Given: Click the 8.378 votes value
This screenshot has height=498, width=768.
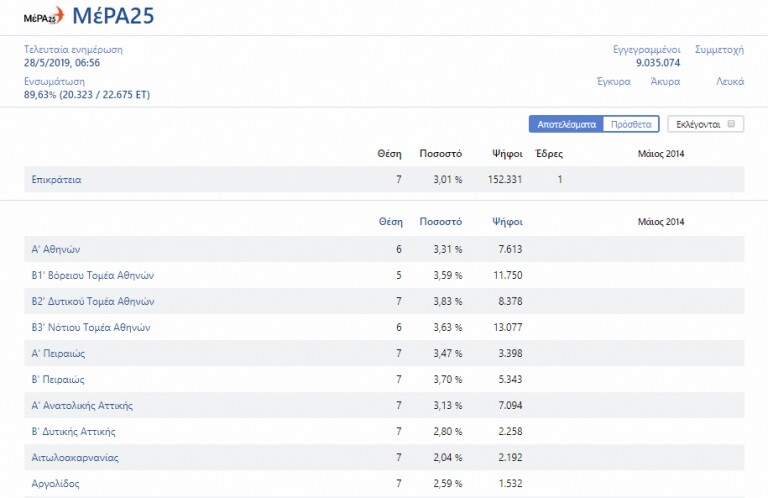Looking at the screenshot, I should [510, 301].
